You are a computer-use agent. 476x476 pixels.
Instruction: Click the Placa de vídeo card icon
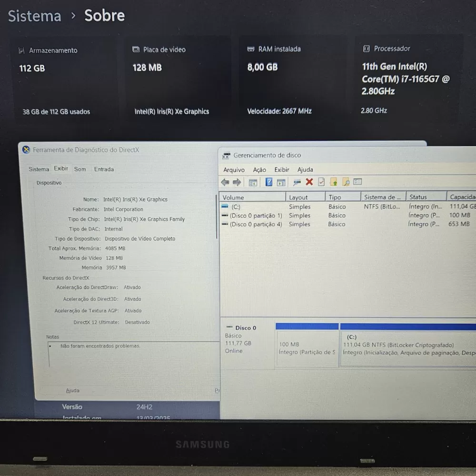136,50
